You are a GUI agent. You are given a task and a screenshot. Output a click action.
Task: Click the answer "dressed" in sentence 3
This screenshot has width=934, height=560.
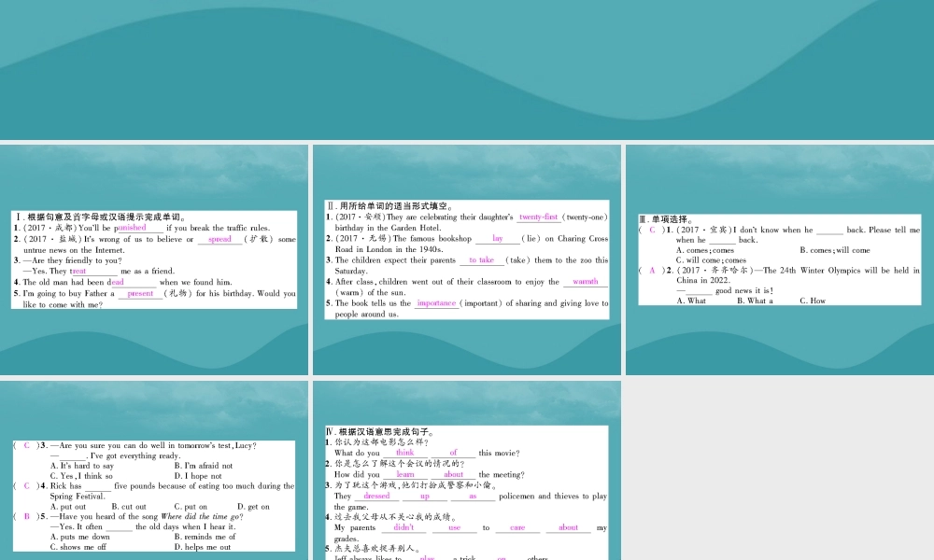[x=376, y=497]
